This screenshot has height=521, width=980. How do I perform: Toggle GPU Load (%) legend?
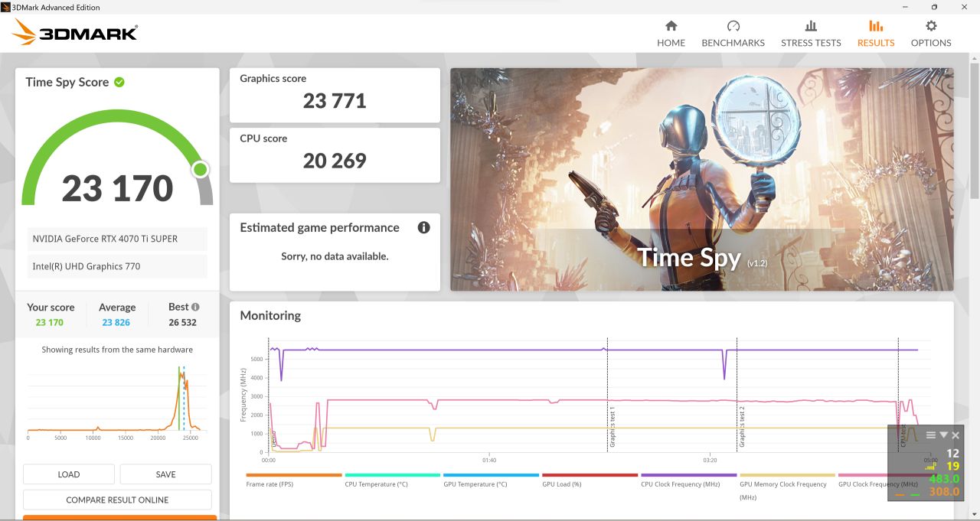pos(590,480)
